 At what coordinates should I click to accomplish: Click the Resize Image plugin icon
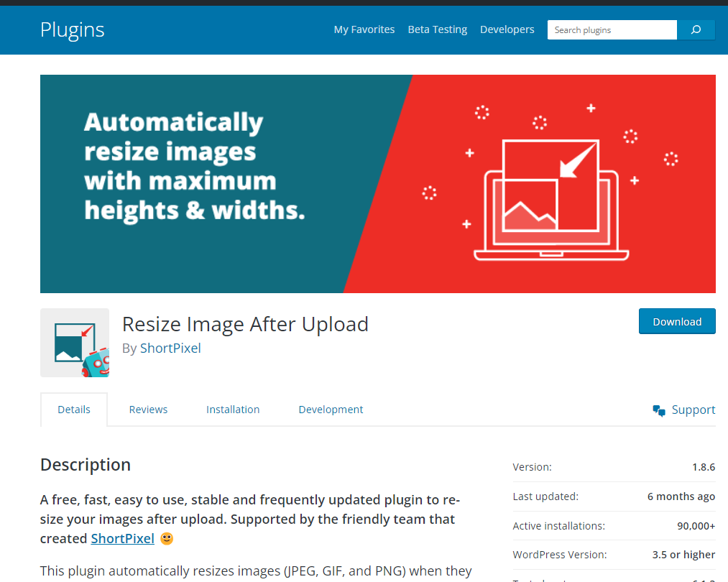click(x=75, y=343)
